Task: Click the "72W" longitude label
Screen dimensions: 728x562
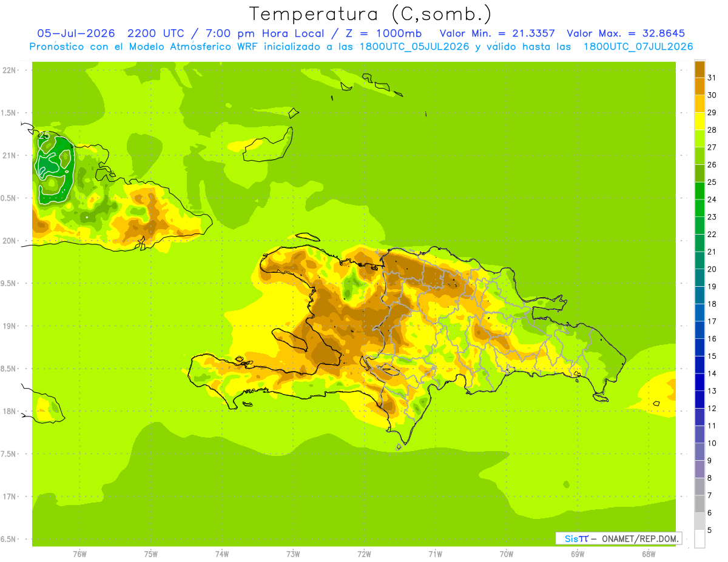Action: point(364,554)
